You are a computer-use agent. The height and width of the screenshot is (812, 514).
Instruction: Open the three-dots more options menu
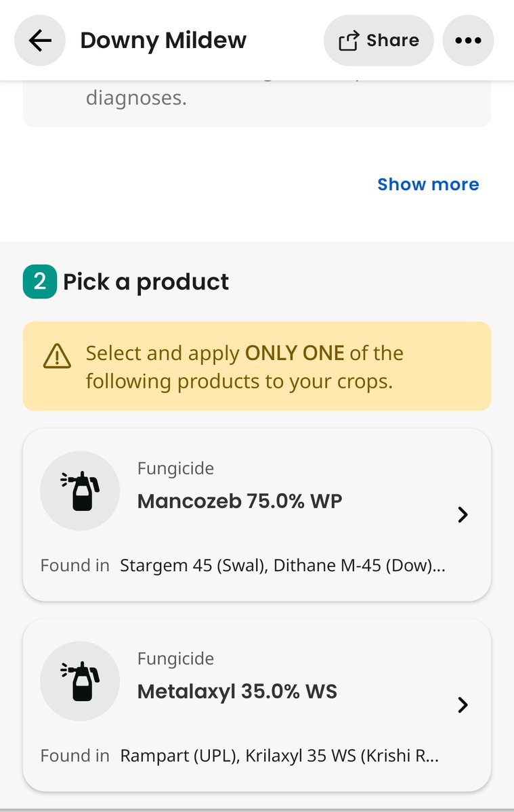click(468, 41)
